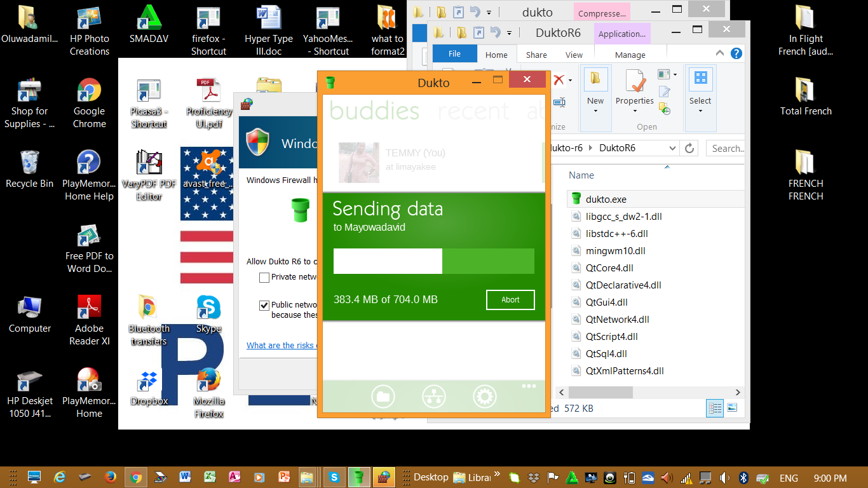The height and width of the screenshot is (488, 868).
Task: Switch to the Share ribbon tab
Action: pos(536,55)
